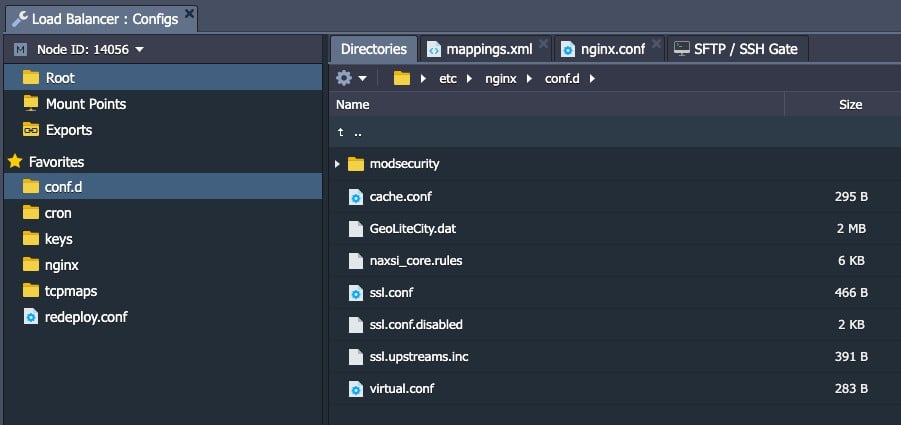Click the ssl.upstreams.inc file icon

tap(356, 357)
